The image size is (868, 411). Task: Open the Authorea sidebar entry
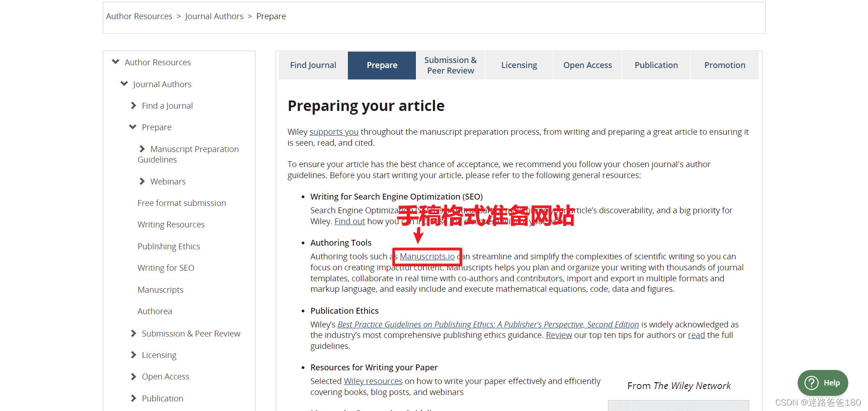click(x=154, y=311)
